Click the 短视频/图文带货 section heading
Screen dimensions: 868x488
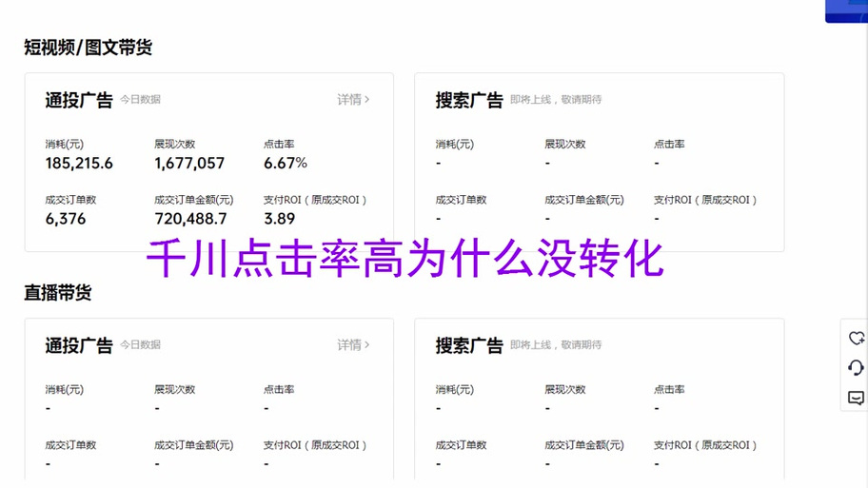(88, 48)
